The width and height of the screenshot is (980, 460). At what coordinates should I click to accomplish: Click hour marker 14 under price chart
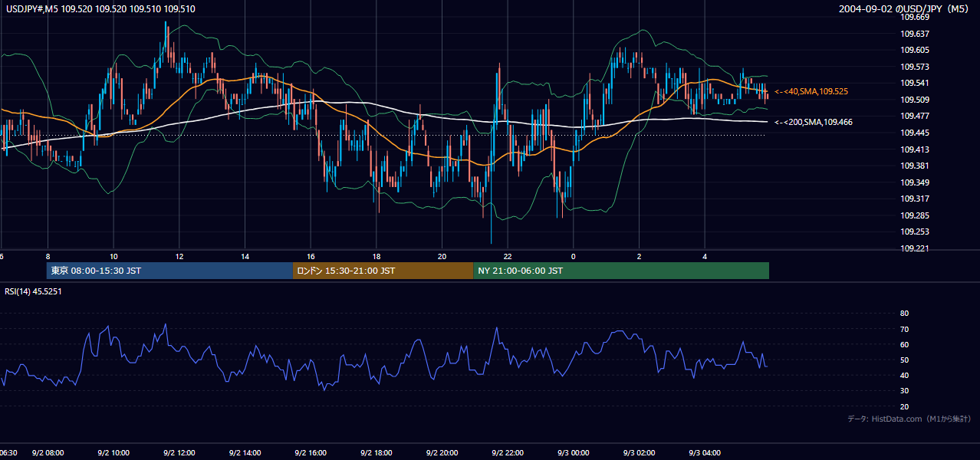[245, 256]
